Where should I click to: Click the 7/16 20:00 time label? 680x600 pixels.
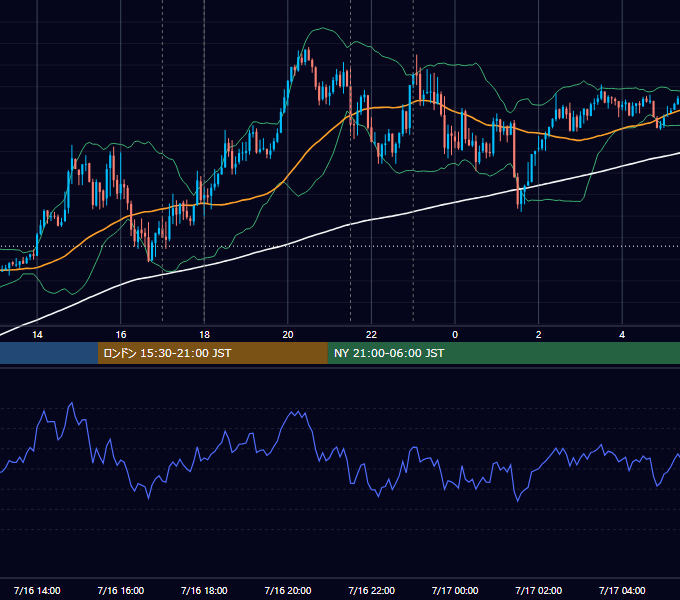288,590
